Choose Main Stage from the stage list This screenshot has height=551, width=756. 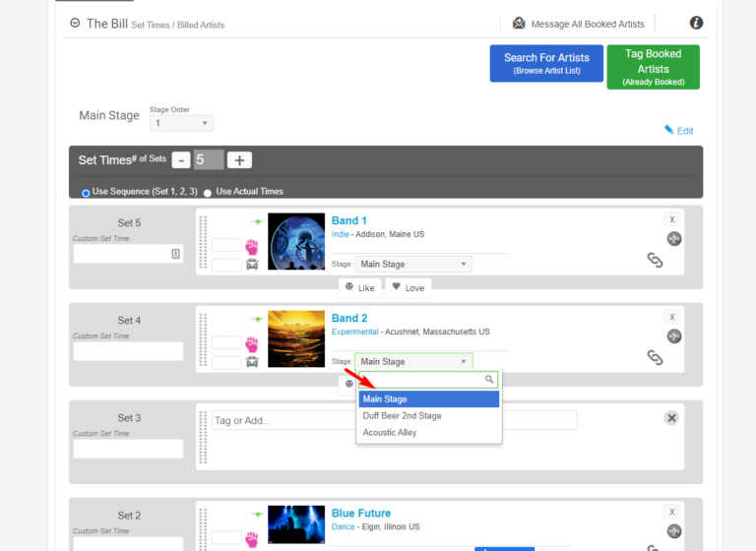point(428,399)
